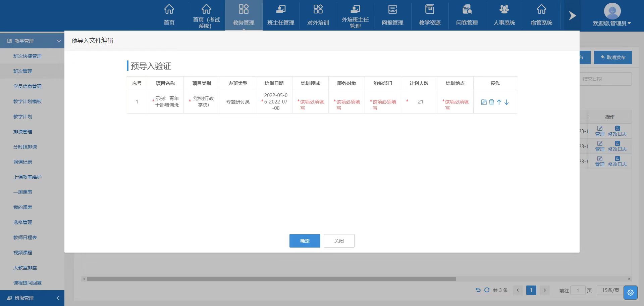Click the 计划人数 value 21
Screen dimensions: 644x306
coord(420,101)
